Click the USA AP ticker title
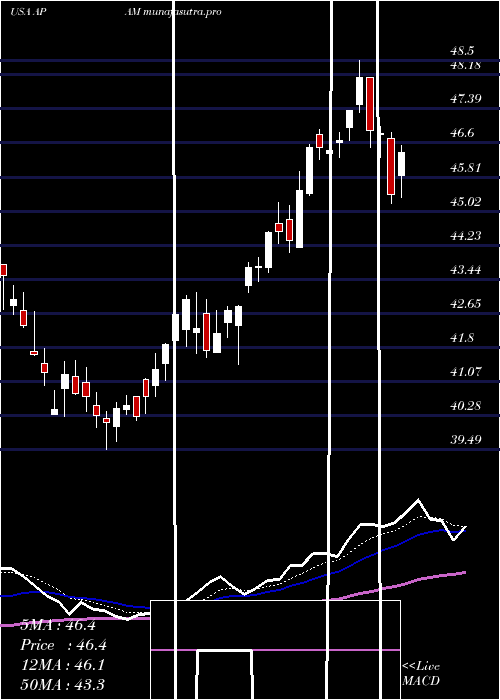Viewport: 500px width, 700px height. pyautogui.click(x=26, y=12)
